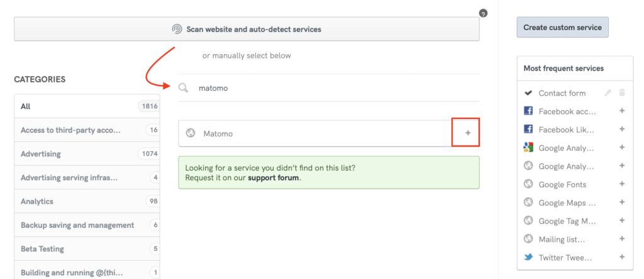Add Mailing list service via plus icon
Image resolution: width=644 pixels, height=279 pixels.
(x=622, y=239)
